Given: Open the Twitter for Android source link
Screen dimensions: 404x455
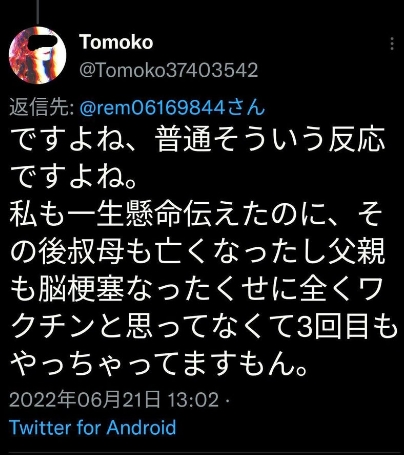Looking at the screenshot, I should coord(93,427).
